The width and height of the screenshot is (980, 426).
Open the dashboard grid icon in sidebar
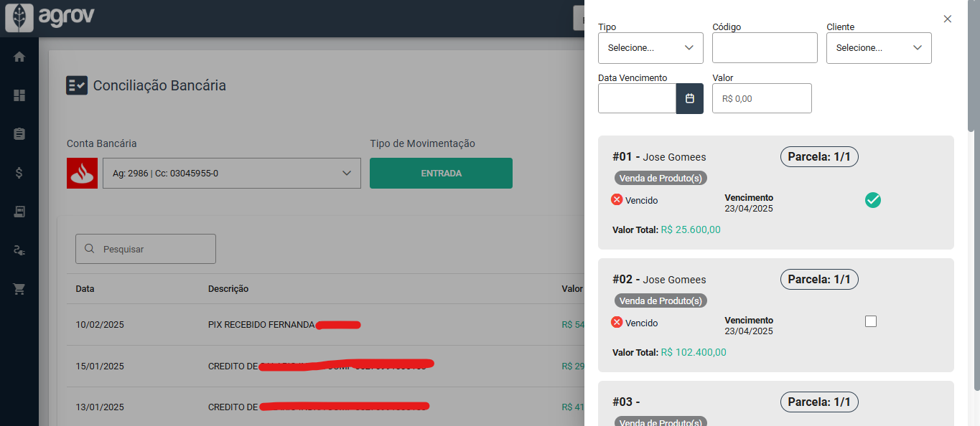tap(19, 95)
